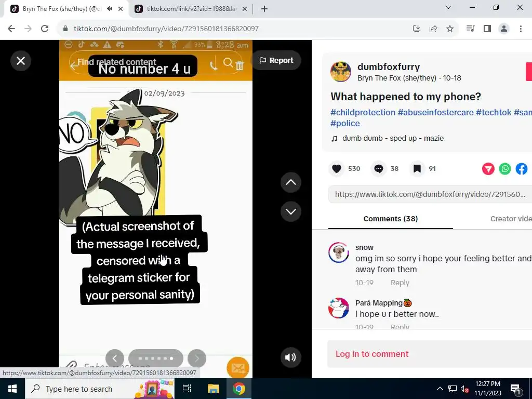Share this page from address bar
The image size is (532, 399).
point(433,29)
